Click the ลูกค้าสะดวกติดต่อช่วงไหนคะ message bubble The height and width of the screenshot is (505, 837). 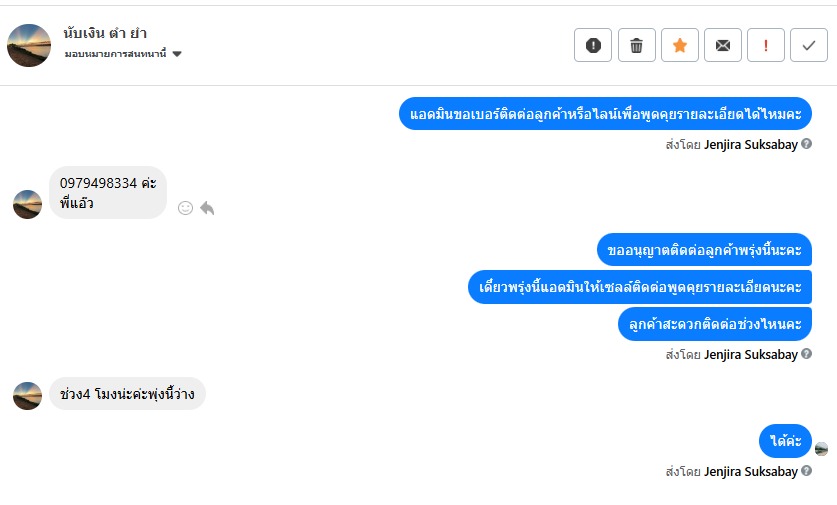[715, 324]
